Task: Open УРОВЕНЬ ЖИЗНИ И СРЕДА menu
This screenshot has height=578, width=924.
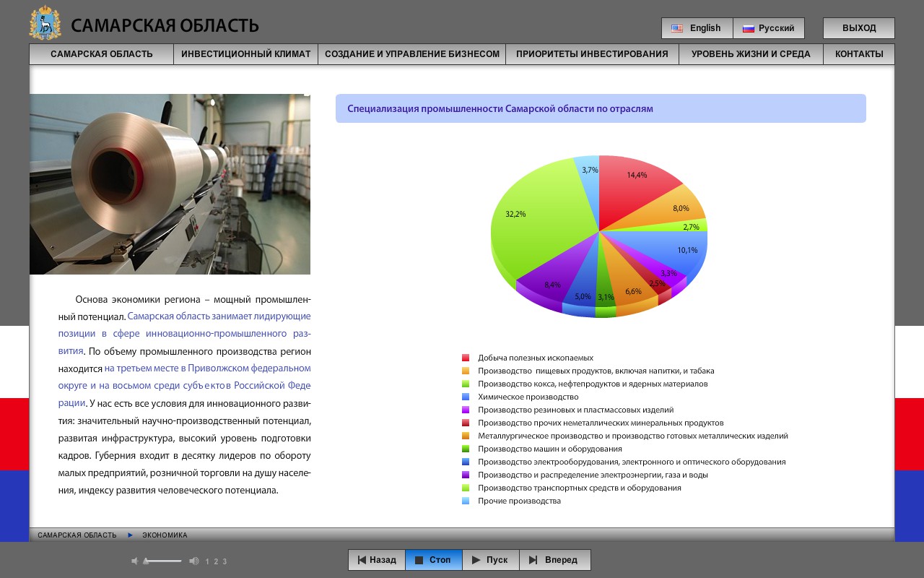Action: tap(751, 54)
